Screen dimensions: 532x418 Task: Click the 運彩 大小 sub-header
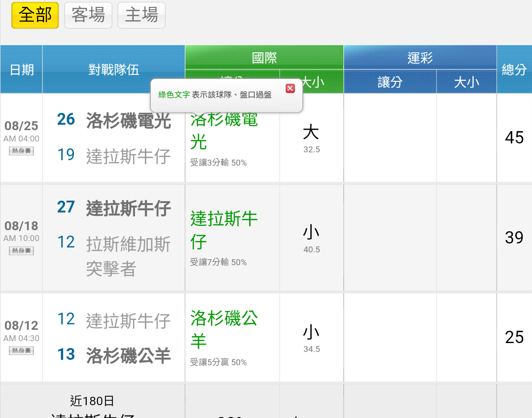point(466,82)
